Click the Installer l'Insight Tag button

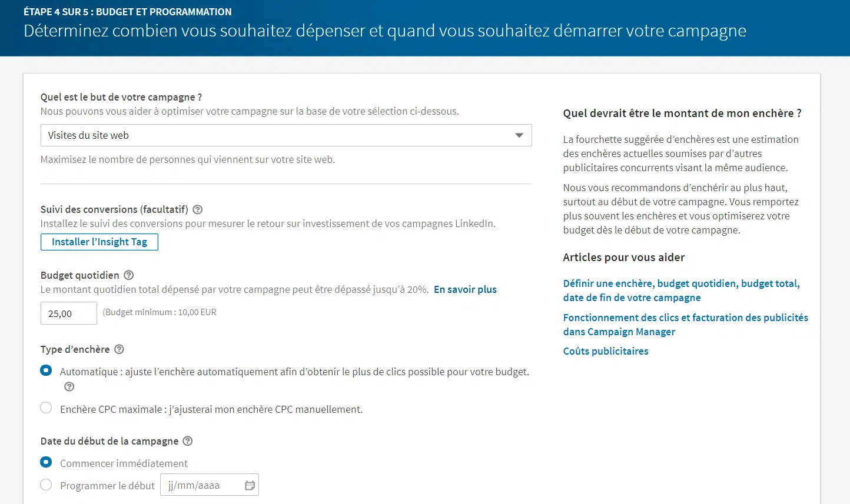point(99,242)
